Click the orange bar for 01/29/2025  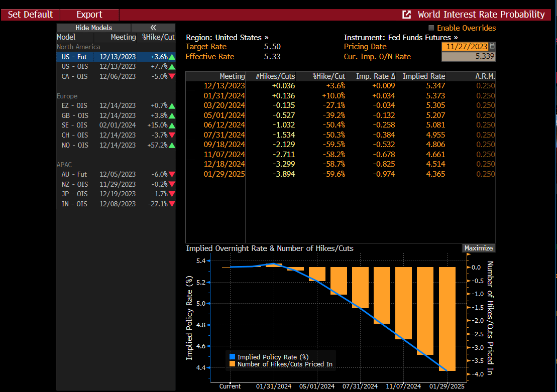tap(447, 319)
